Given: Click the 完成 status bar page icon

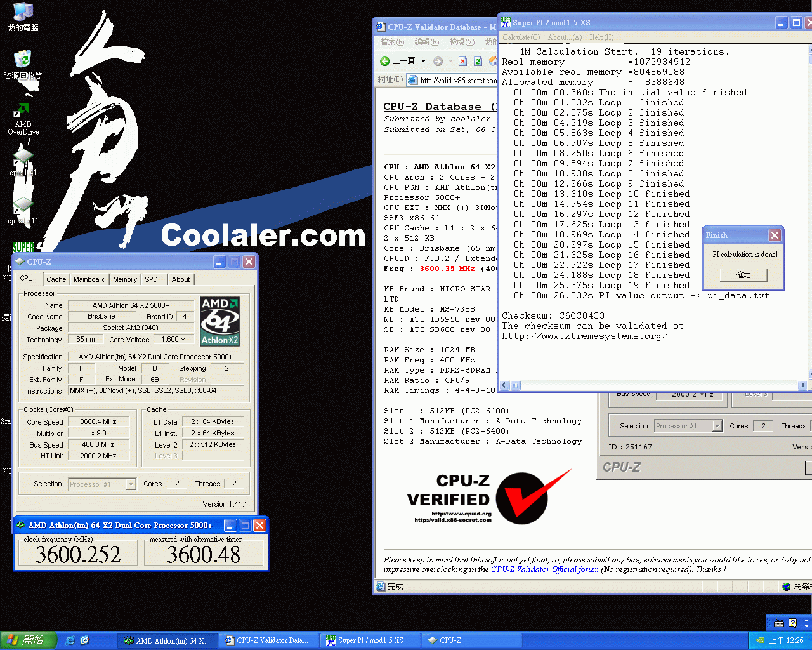Looking at the screenshot, I should click(381, 587).
